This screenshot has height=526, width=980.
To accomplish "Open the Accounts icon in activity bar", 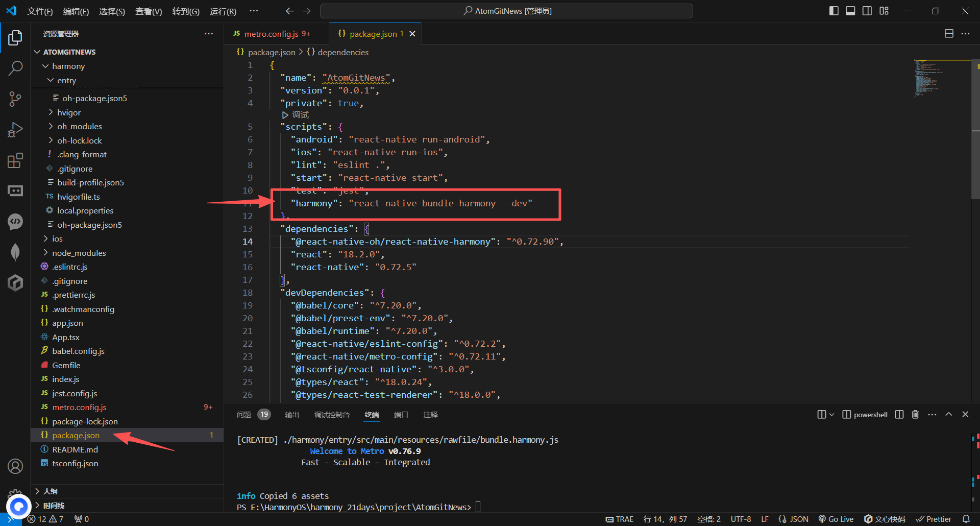I will (15, 466).
